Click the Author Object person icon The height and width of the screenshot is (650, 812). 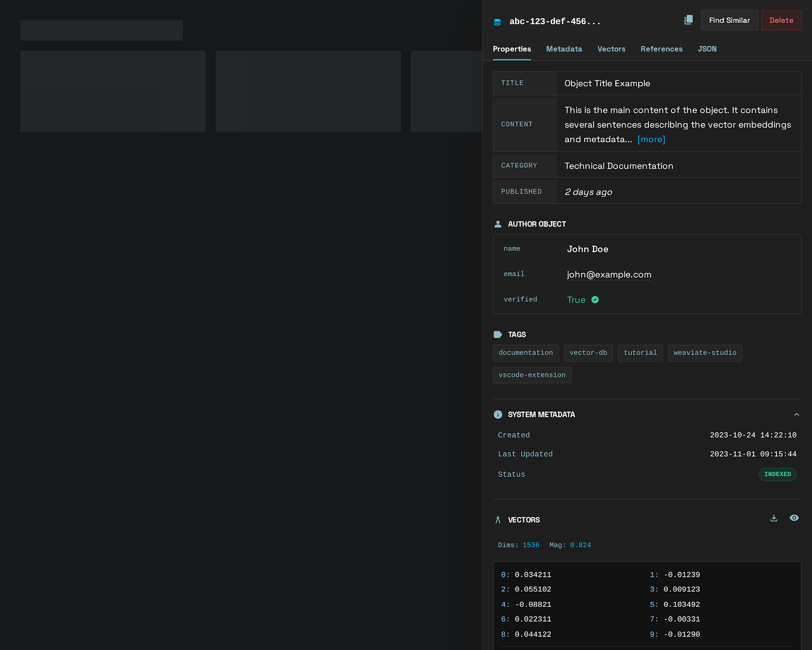coord(498,224)
